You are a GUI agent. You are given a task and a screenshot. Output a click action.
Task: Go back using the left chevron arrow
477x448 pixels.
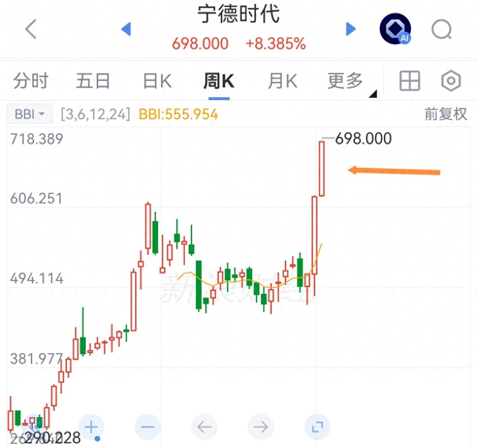pos(31,29)
